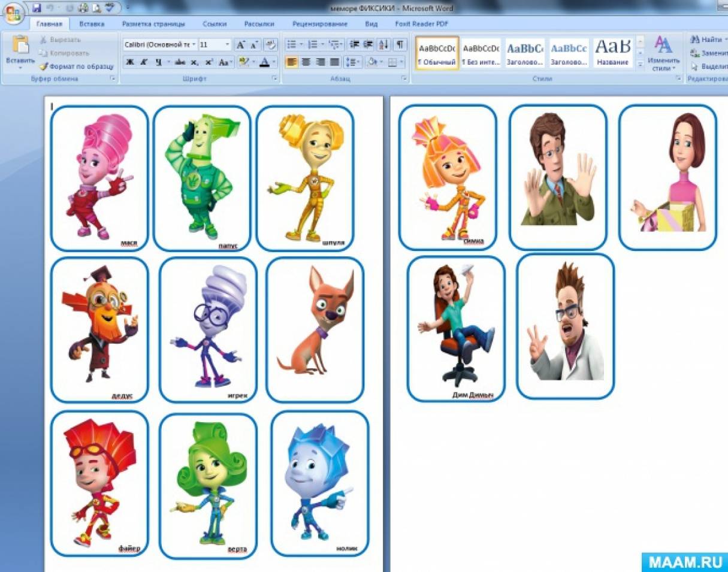Toggle show paragraph marks (¶)
Screen dimensions: 728x572
400,45
